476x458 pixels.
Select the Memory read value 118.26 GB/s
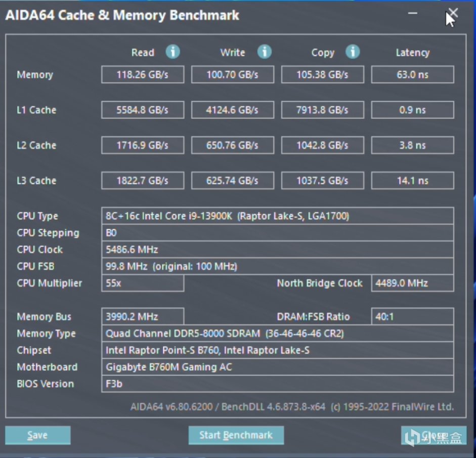click(143, 74)
